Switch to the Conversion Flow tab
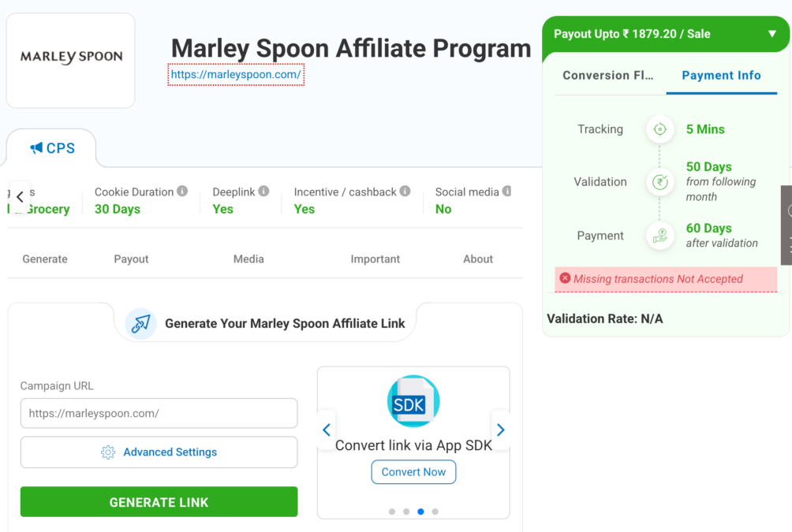 click(608, 75)
